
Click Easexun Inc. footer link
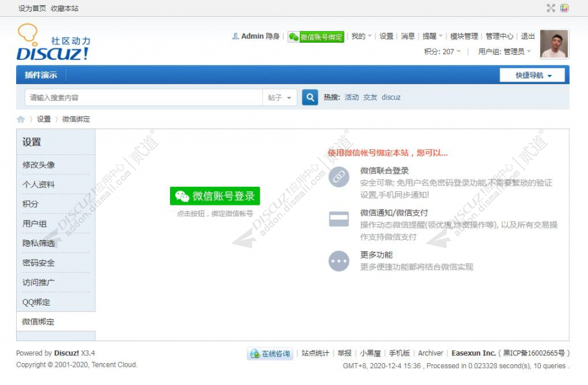(x=474, y=353)
